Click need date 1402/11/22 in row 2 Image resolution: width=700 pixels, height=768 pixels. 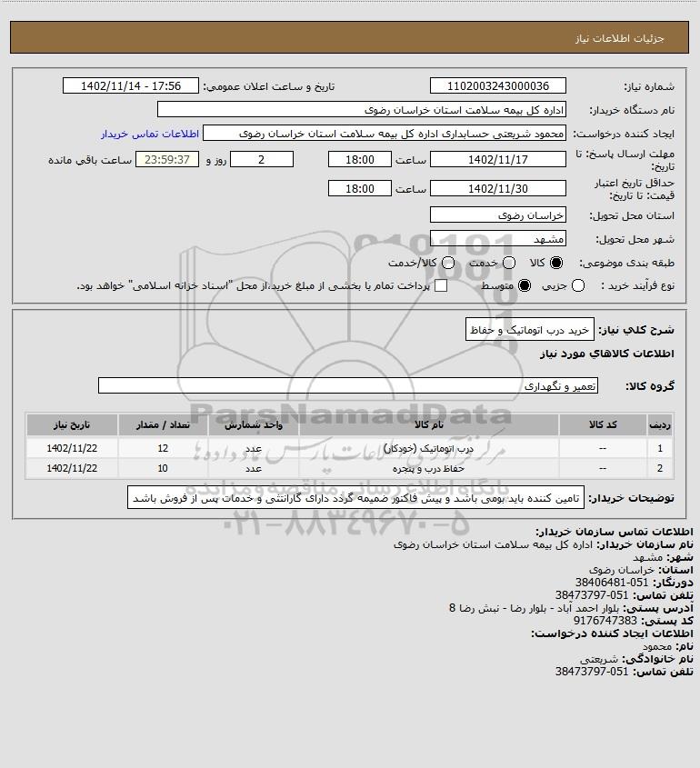[x=72, y=468]
